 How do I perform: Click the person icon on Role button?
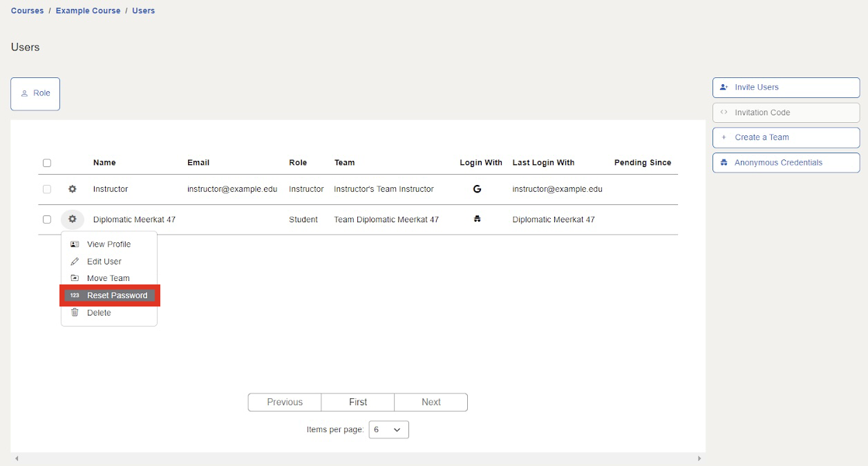[x=24, y=93]
